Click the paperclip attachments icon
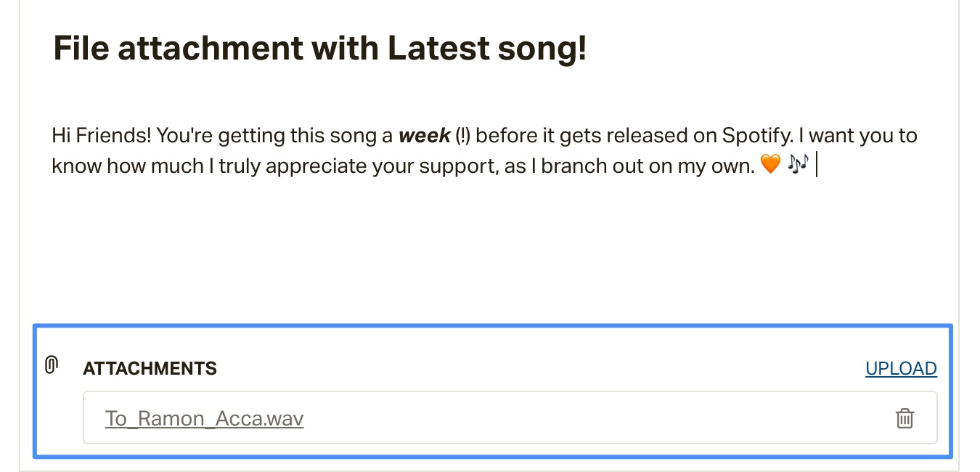 (x=51, y=365)
